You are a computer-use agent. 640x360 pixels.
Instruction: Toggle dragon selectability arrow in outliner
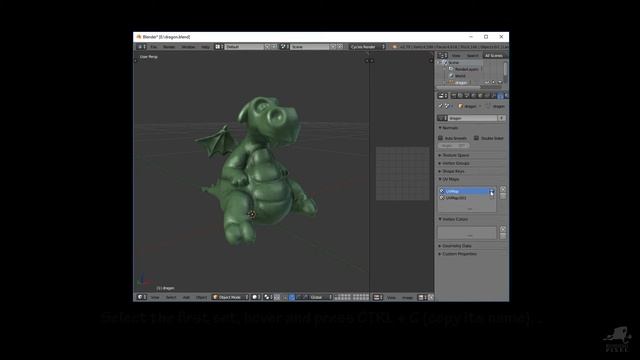(493, 82)
